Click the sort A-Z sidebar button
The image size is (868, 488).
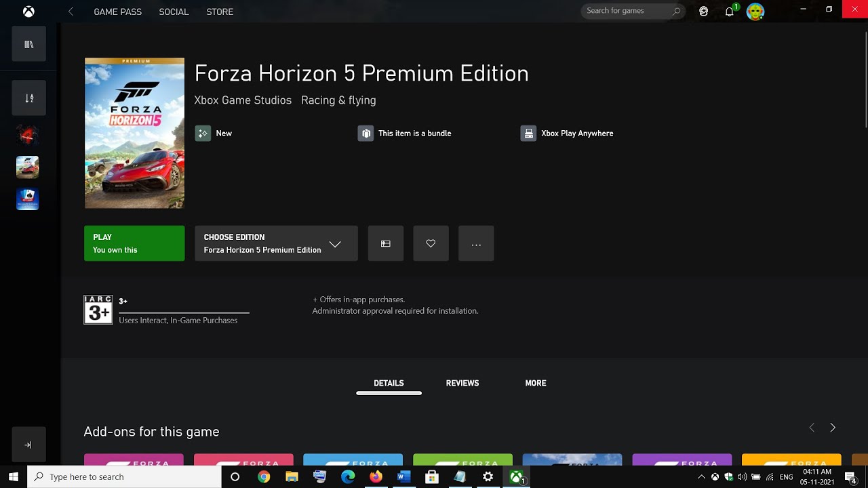(28, 98)
